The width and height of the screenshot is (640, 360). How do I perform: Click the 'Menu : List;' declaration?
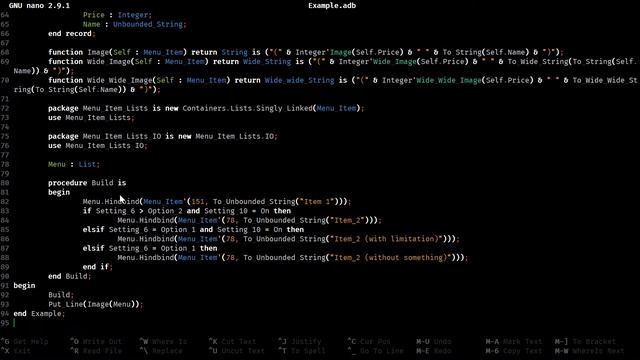tap(73, 164)
